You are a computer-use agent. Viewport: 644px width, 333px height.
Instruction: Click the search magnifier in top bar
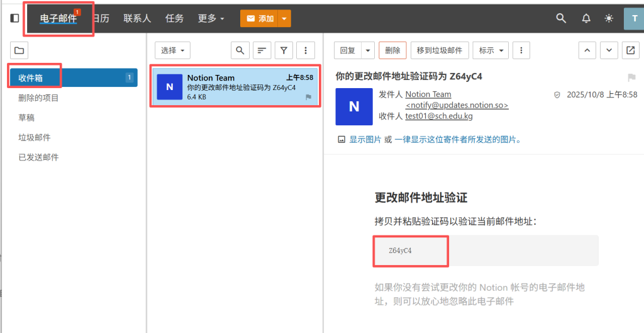[x=561, y=18]
